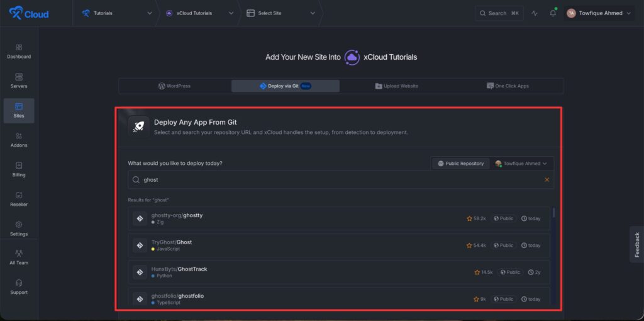
Task: Click the 2y updated time on GhostTrack
Action: [x=535, y=272]
